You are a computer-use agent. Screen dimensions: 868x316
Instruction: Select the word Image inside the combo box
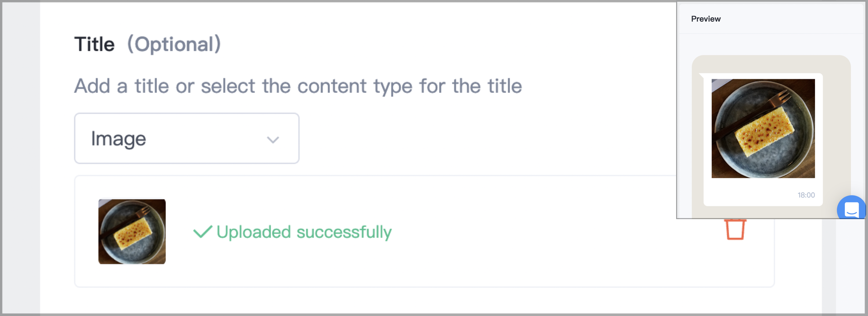click(x=119, y=139)
